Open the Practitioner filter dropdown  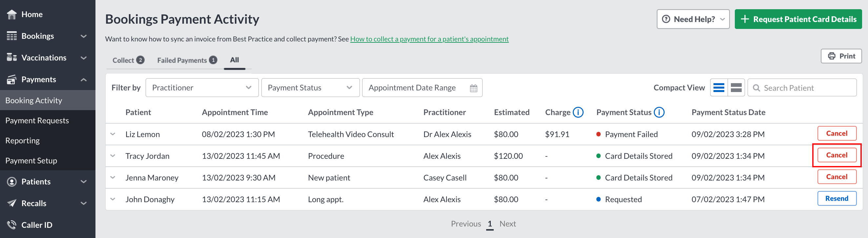pos(202,88)
